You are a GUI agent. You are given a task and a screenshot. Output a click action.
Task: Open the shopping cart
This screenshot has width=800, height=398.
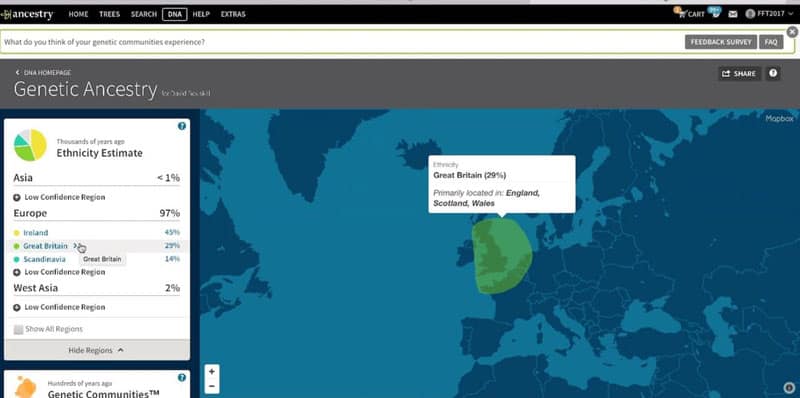pyautogui.click(x=690, y=14)
